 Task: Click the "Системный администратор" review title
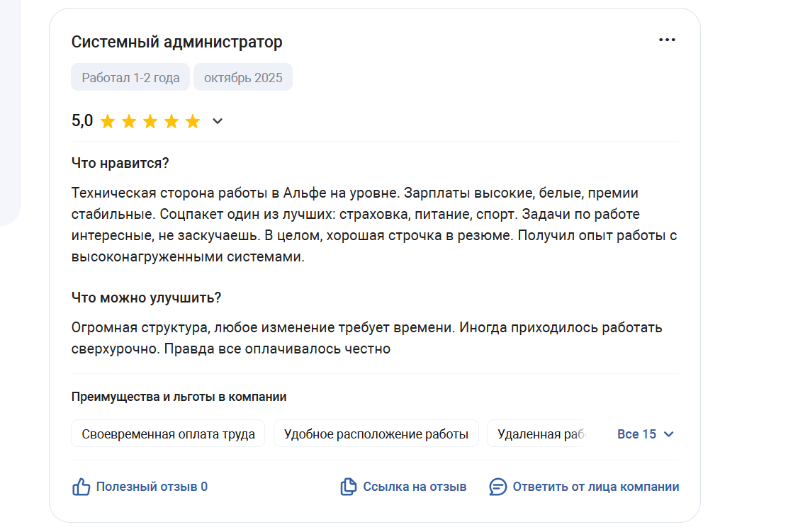click(176, 42)
